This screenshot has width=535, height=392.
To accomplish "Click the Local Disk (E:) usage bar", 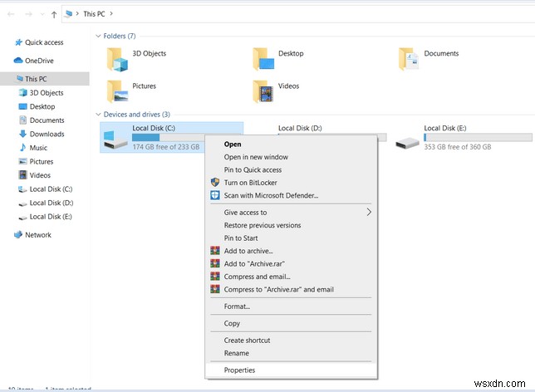I will click(478, 137).
